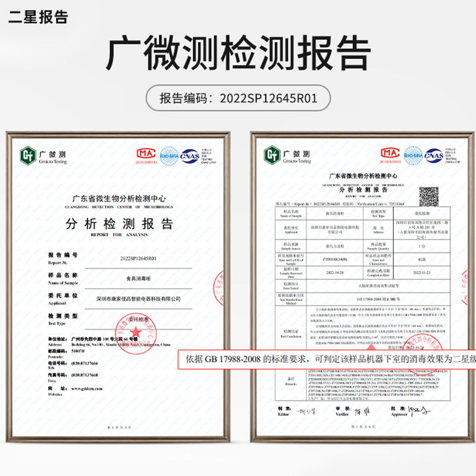
Task: Click the applicant 深圳市康家佳品智能电器科技有限公司 on the cover page
Action: point(139,299)
